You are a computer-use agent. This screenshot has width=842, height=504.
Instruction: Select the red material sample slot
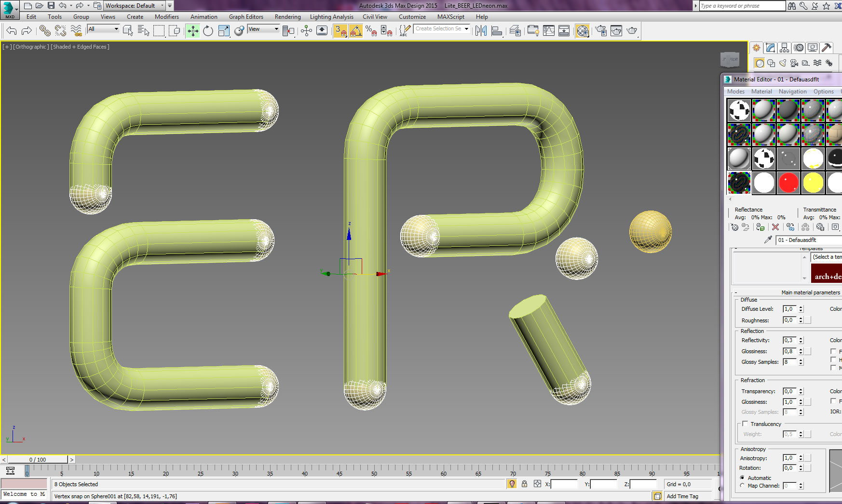pyautogui.click(x=788, y=183)
